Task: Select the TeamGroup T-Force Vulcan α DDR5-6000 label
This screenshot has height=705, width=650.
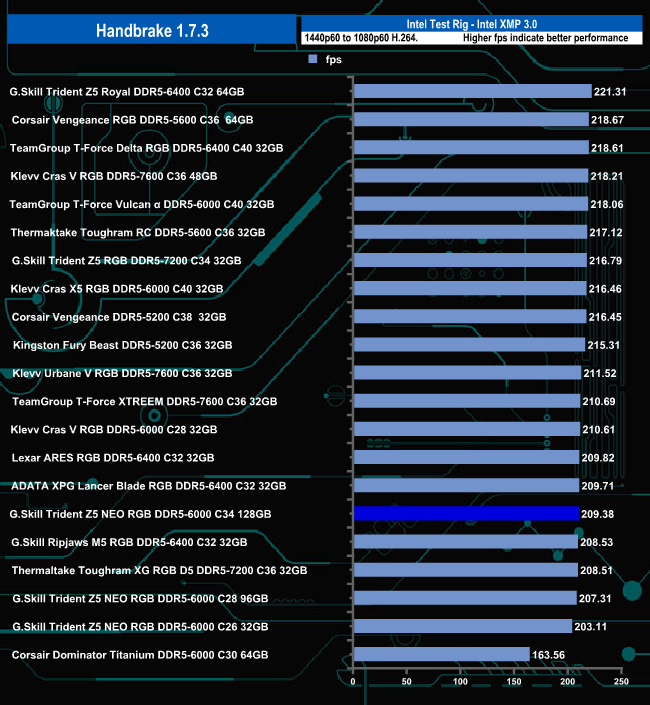Action: click(x=142, y=205)
